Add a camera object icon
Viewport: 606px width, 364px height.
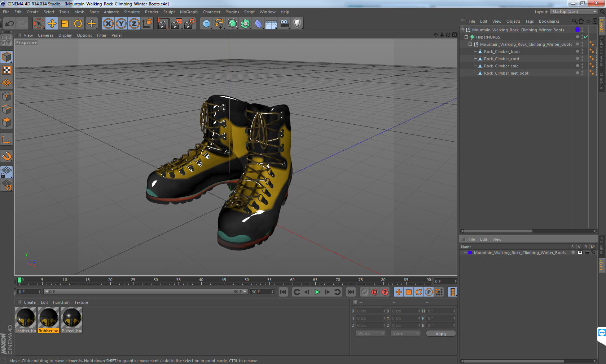pyautogui.click(x=284, y=24)
